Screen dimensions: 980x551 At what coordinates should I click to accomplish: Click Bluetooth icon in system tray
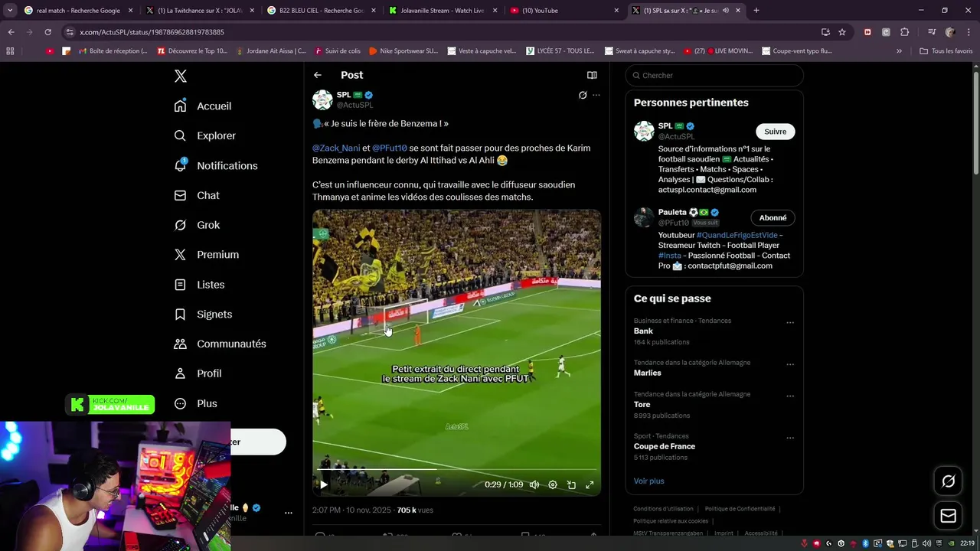(866, 543)
